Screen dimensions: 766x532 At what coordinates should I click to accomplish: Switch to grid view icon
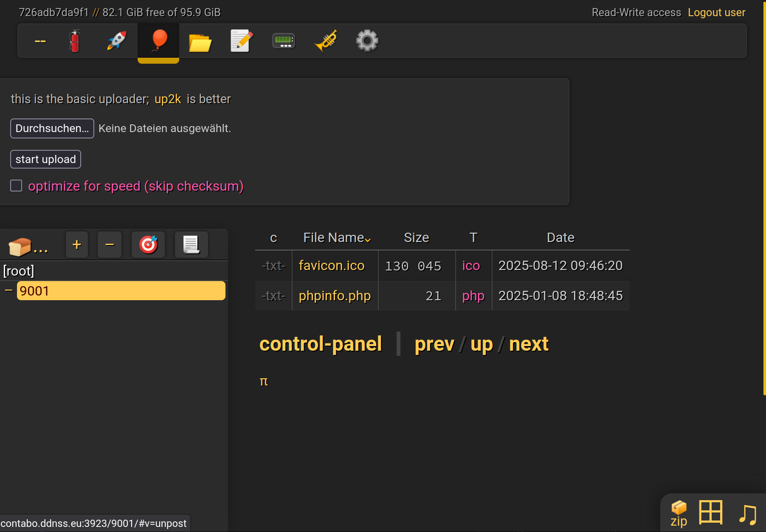710,512
